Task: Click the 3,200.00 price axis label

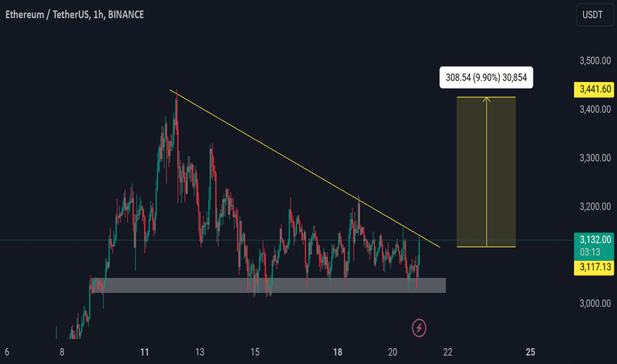Action: coord(595,206)
